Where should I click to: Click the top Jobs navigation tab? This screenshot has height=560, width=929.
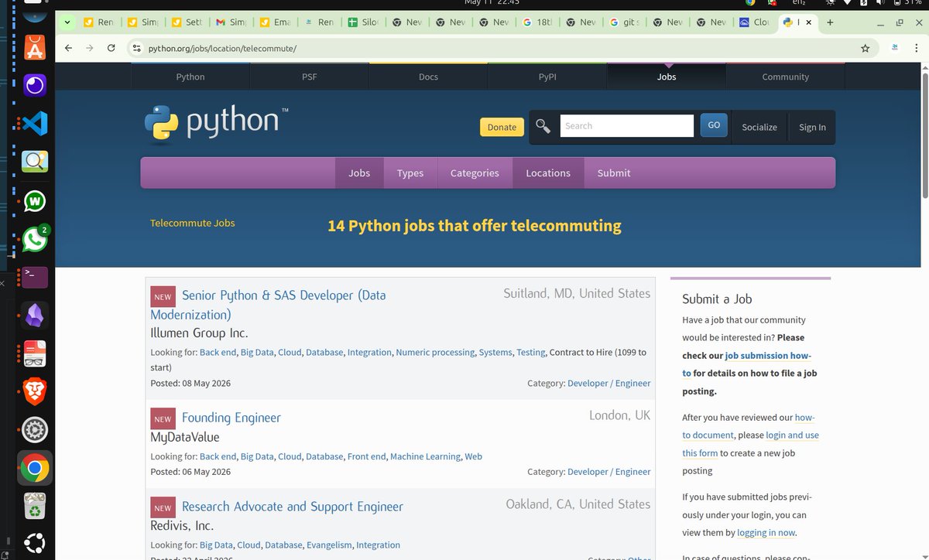tap(667, 77)
